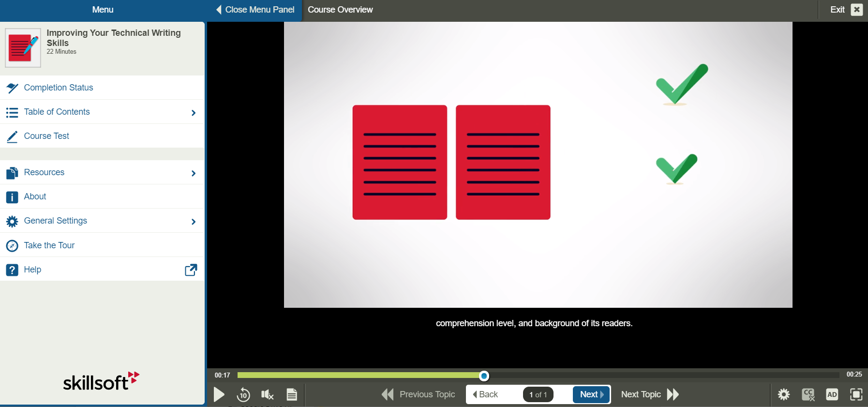Image resolution: width=868 pixels, height=407 pixels.
Task: Toggle the audio mute icon
Action: pos(267,395)
